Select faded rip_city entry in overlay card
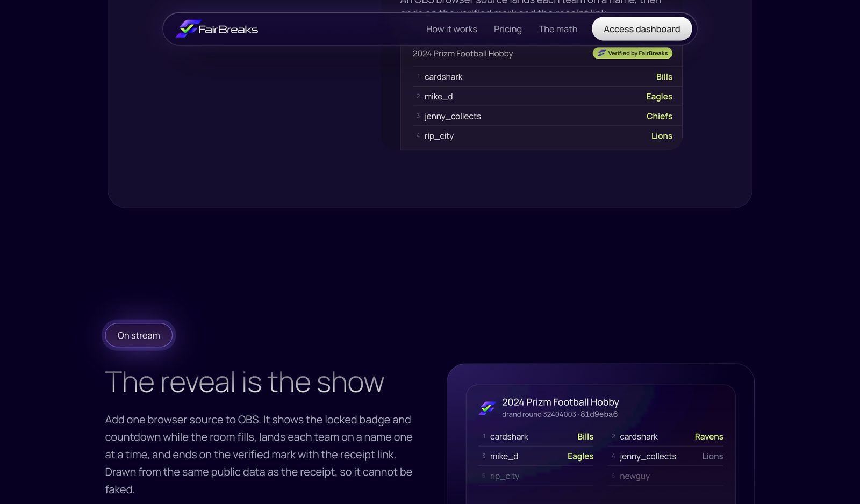Viewport: 860px width, 504px height. click(x=536, y=476)
